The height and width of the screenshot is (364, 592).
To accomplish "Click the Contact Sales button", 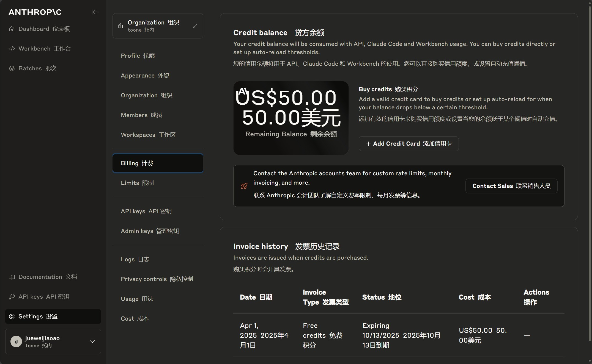I will [511, 186].
